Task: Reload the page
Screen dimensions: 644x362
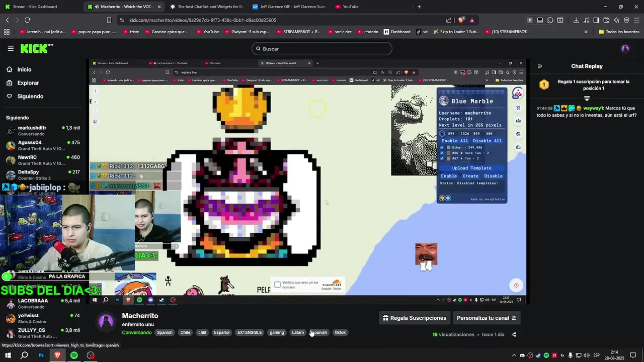Action: (27, 20)
